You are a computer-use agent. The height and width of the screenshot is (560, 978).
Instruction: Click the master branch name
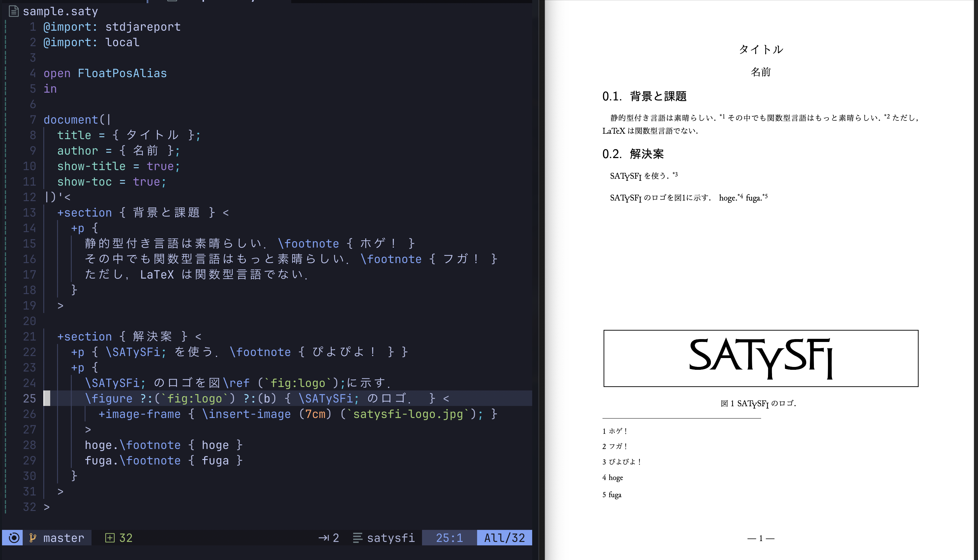(x=63, y=538)
